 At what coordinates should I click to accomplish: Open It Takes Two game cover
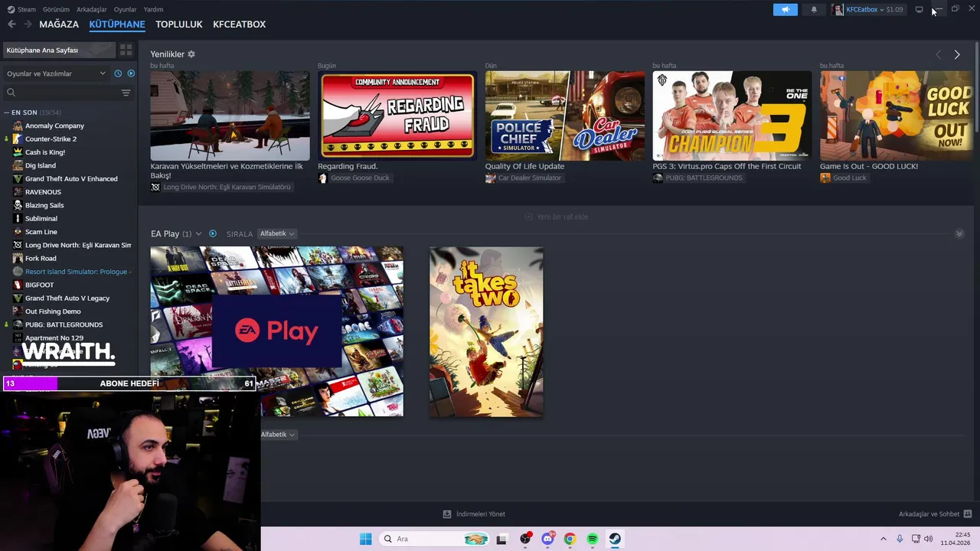pos(486,331)
